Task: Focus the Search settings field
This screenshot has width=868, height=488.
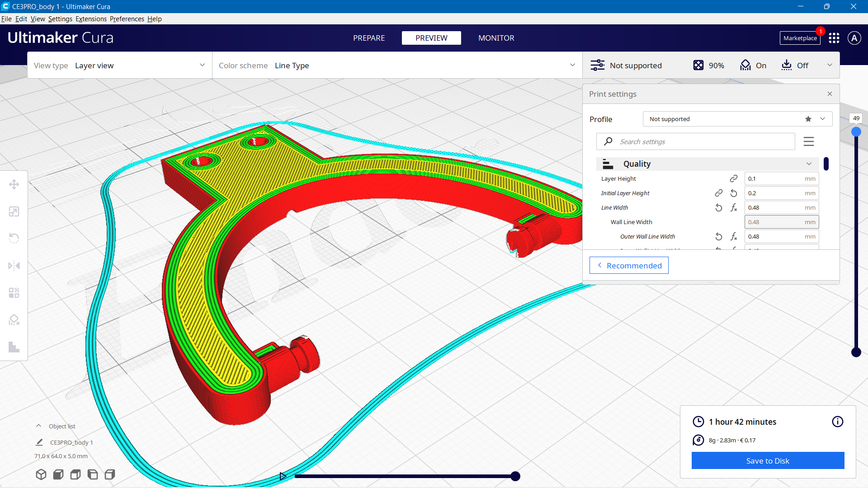Action: [x=695, y=141]
